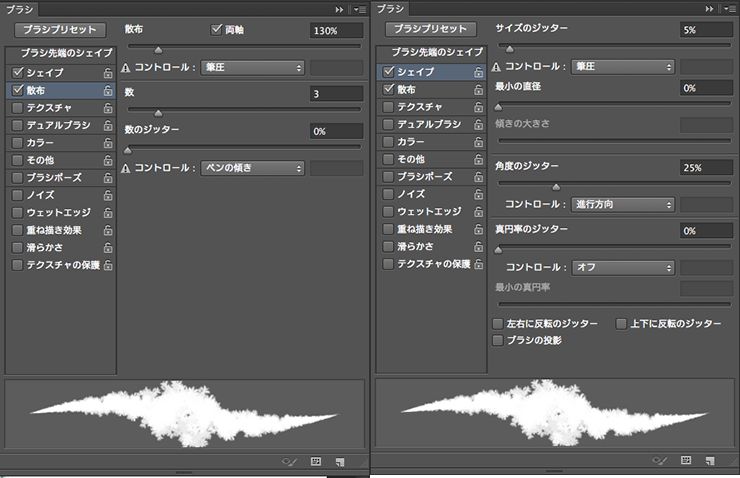
Task: Toggle live brush tip preview icon in left panel
Action: click(x=289, y=462)
